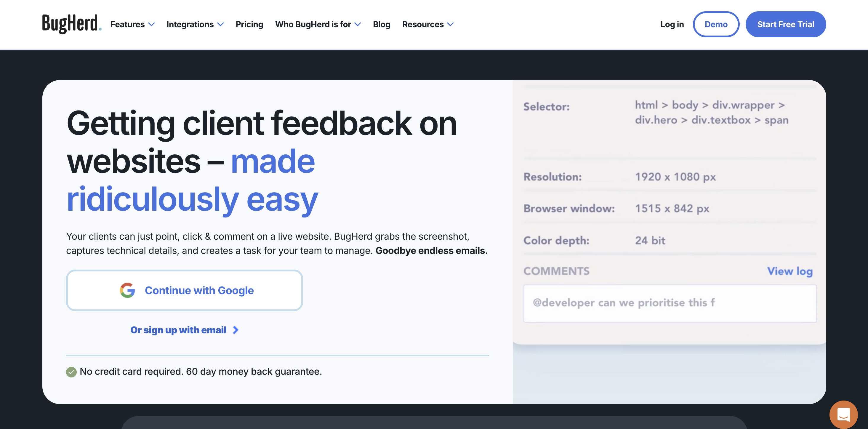Open the chat widget icon
The width and height of the screenshot is (868, 429).
[x=843, y=414]
